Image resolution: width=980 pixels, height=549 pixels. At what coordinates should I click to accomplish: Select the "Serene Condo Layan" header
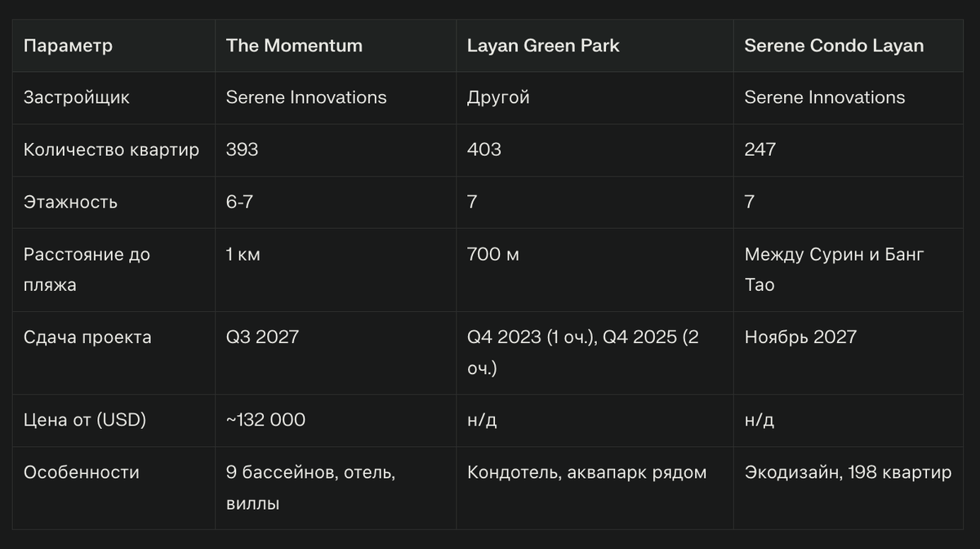coord(834,46)
